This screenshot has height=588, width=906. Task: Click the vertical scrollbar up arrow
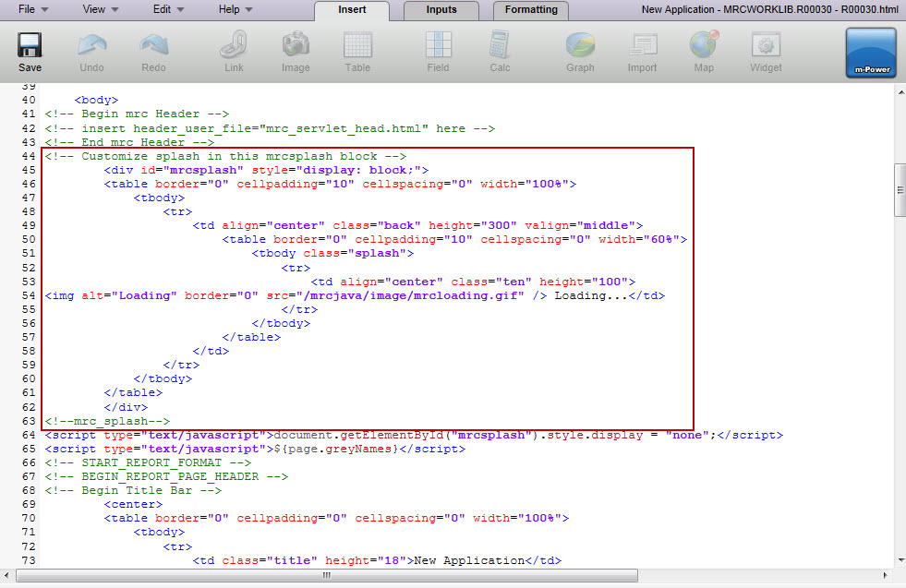(x=900, y=91)
